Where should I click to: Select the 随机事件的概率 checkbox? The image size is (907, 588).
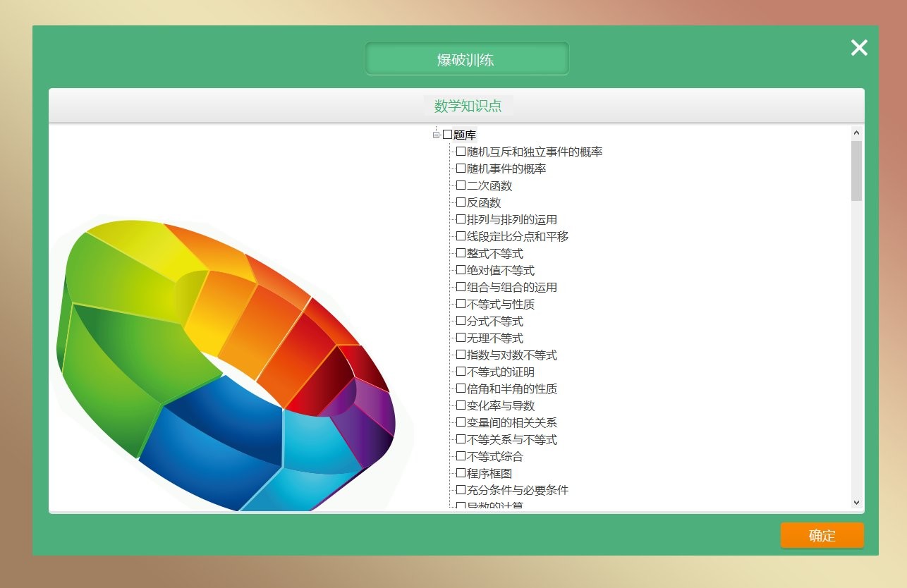pos(461,169)
